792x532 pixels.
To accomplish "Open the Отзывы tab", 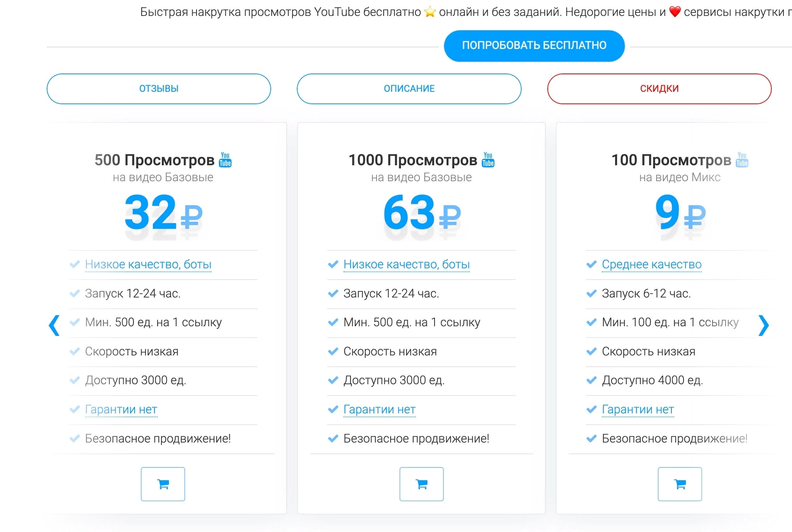I will point(159,89).
